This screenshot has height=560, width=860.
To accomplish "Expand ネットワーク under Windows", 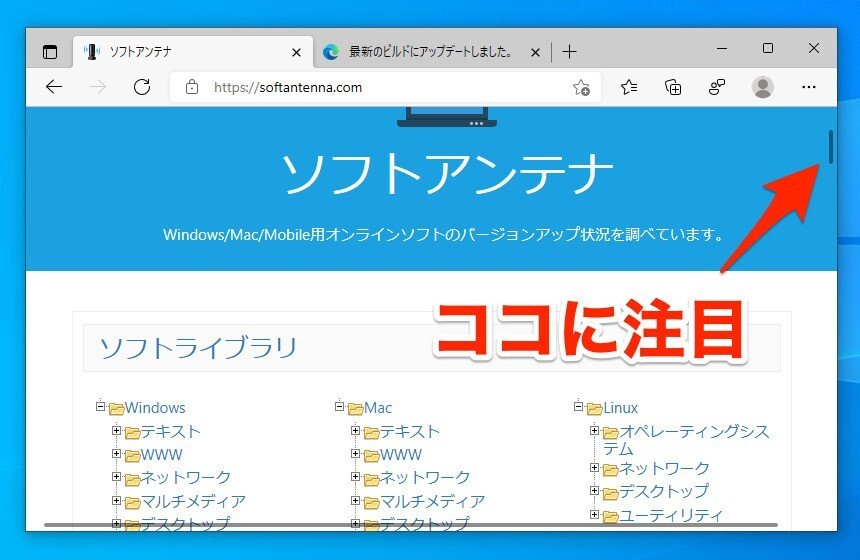I will click(116, 477).
